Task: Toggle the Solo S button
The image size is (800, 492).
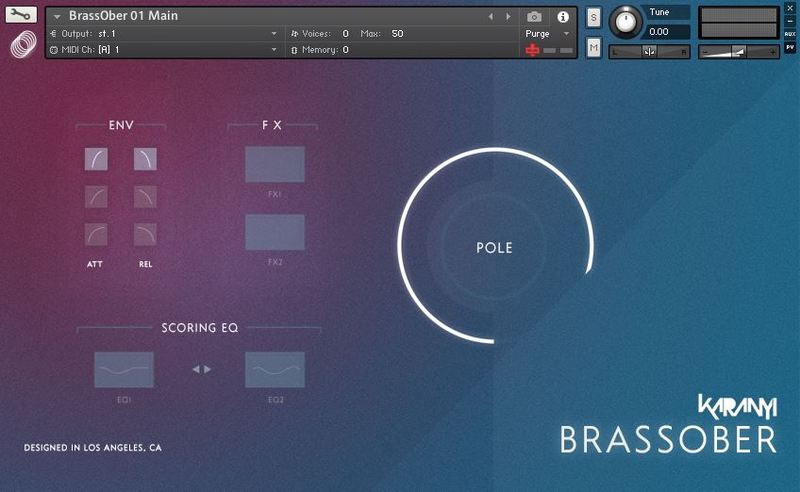Action: pyautogui.click(x=593, y=18)
